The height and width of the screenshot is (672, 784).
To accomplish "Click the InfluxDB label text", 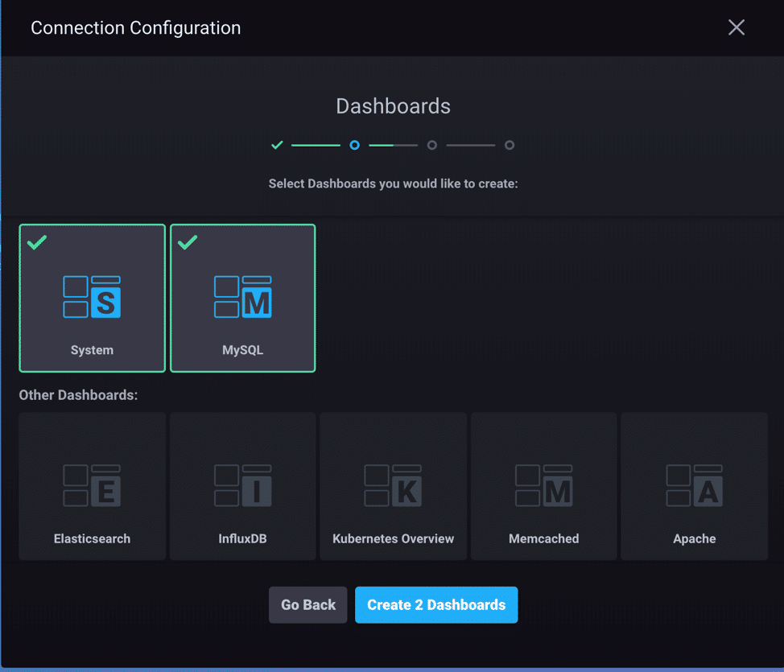I will click(x=242, y=539).
